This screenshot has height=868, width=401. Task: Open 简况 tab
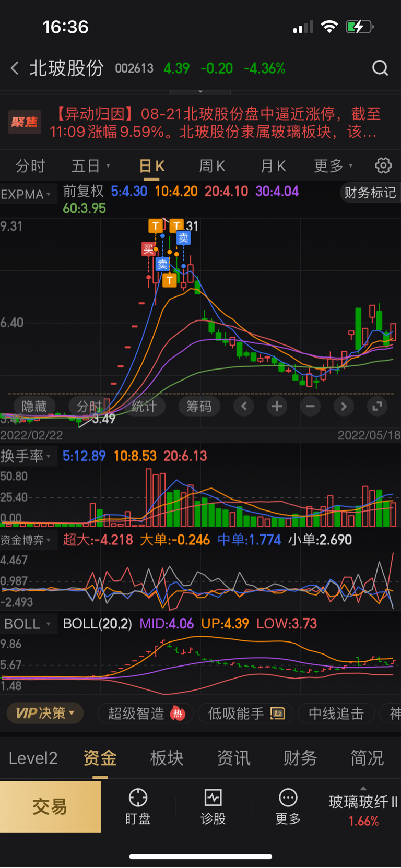tap(367, 758)
